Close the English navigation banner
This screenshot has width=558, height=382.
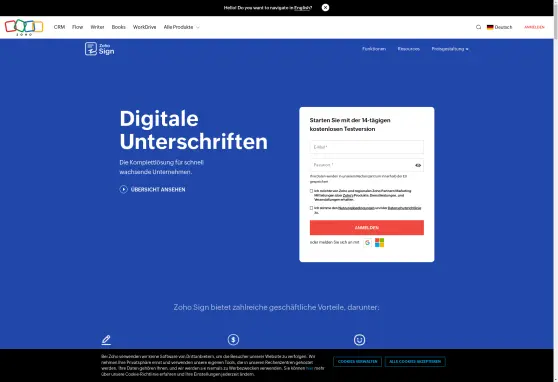(325, 7)
